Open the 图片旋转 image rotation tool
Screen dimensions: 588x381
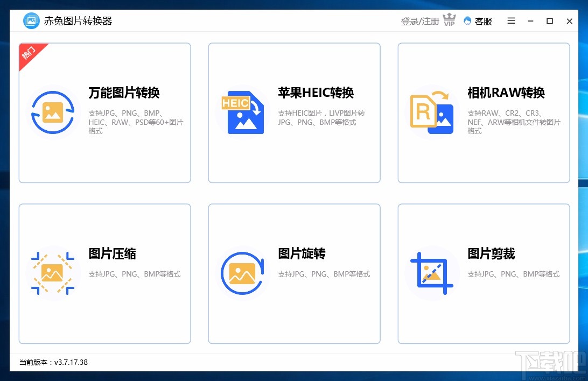pos(294,273)
